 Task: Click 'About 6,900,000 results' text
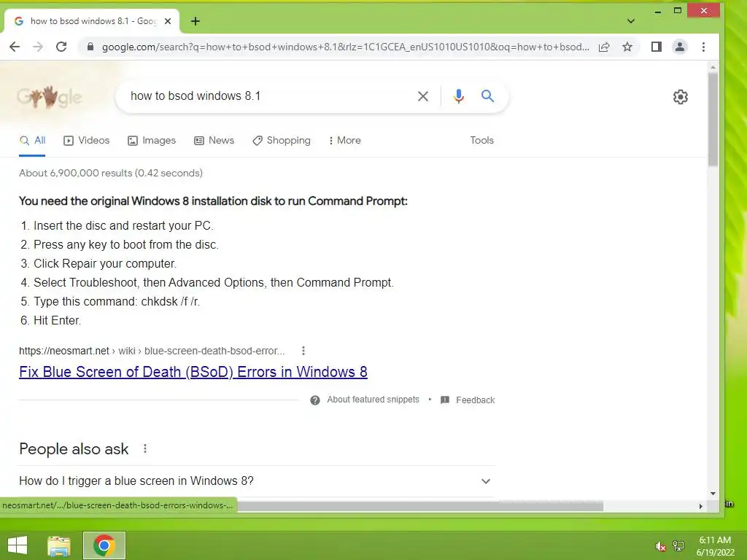pos(111,173)
